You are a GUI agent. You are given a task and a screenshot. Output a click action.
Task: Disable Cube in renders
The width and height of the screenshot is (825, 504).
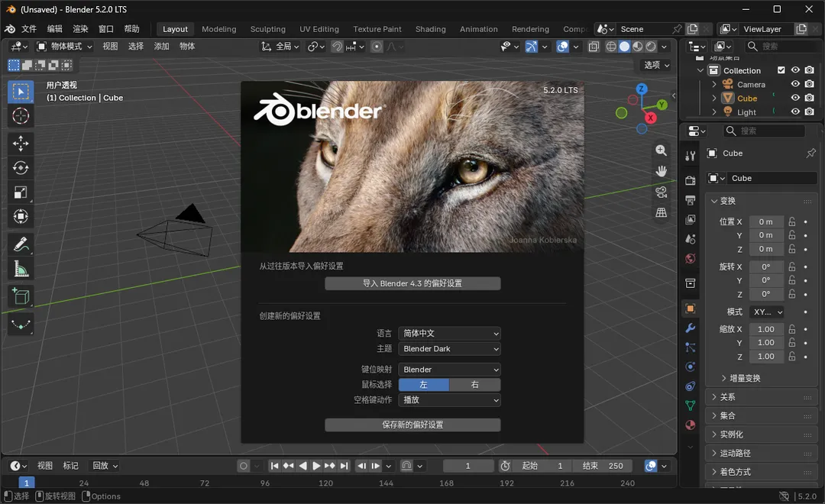809,98
